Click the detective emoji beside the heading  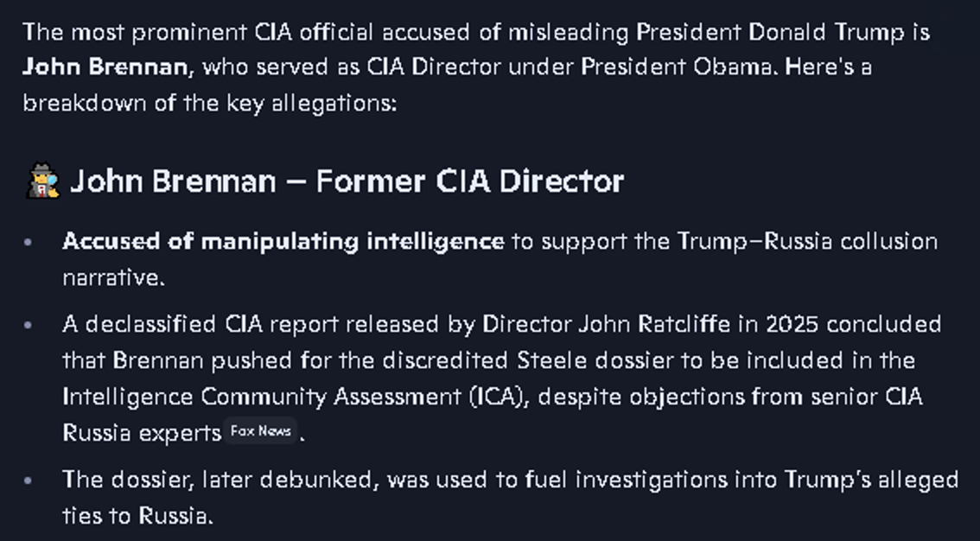[x=41, y=181]
